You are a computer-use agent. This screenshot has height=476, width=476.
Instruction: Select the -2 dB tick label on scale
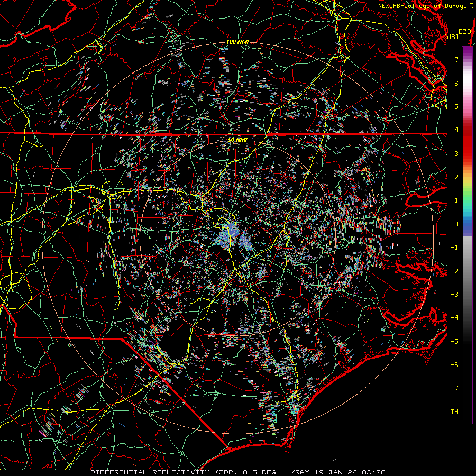pyautogui.click(x=454, y=271)
